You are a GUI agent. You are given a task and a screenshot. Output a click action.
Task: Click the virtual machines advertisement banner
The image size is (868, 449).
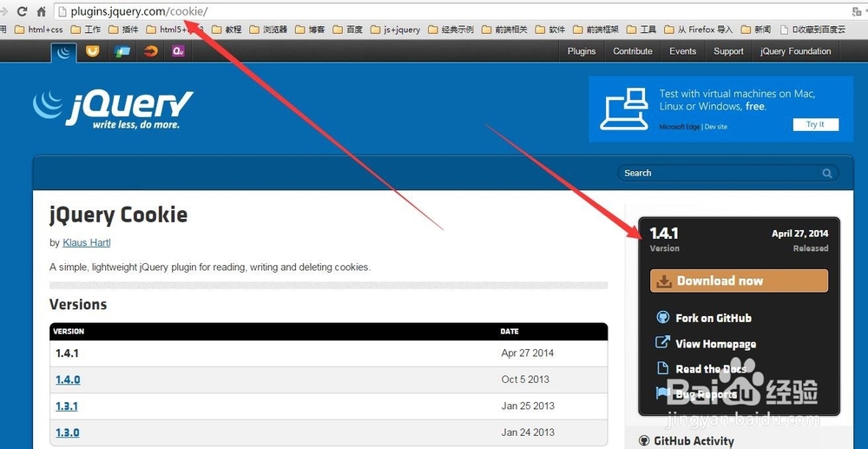pyautogui.click(x=720, y=109)
